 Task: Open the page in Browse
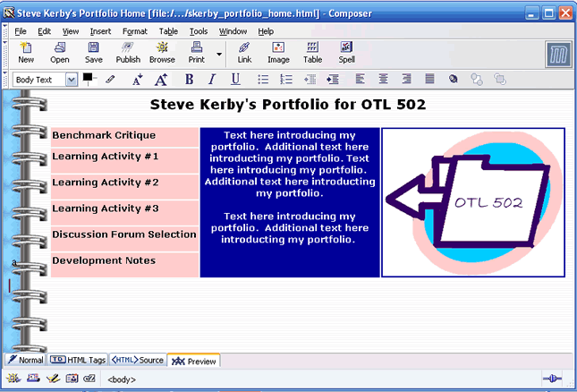(x=162, y=52)
